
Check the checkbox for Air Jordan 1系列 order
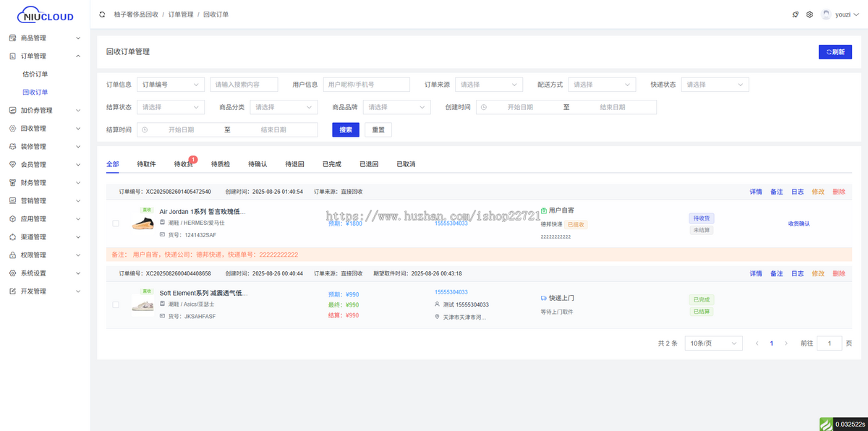tap(114, 223)
